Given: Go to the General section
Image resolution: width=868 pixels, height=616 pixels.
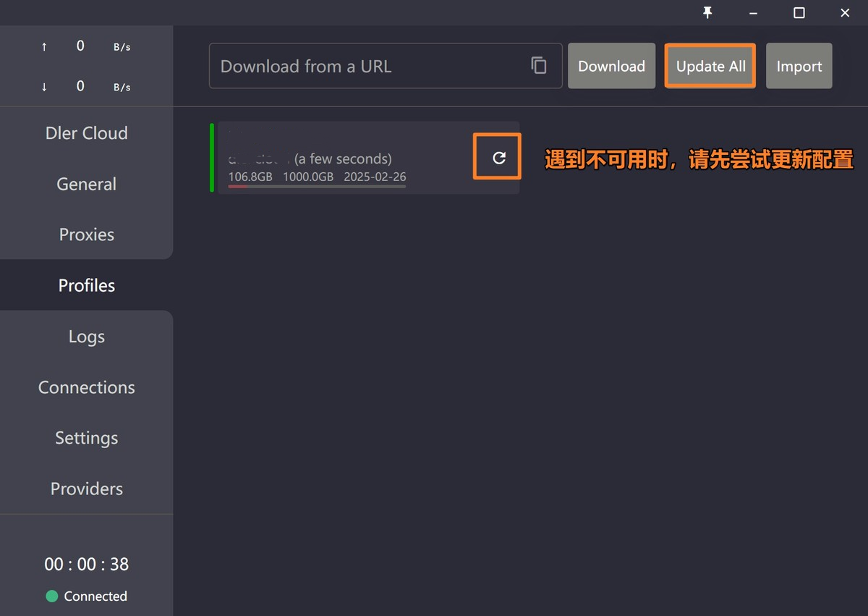Looking at the screenshot, I should click(x=86, y=184).
